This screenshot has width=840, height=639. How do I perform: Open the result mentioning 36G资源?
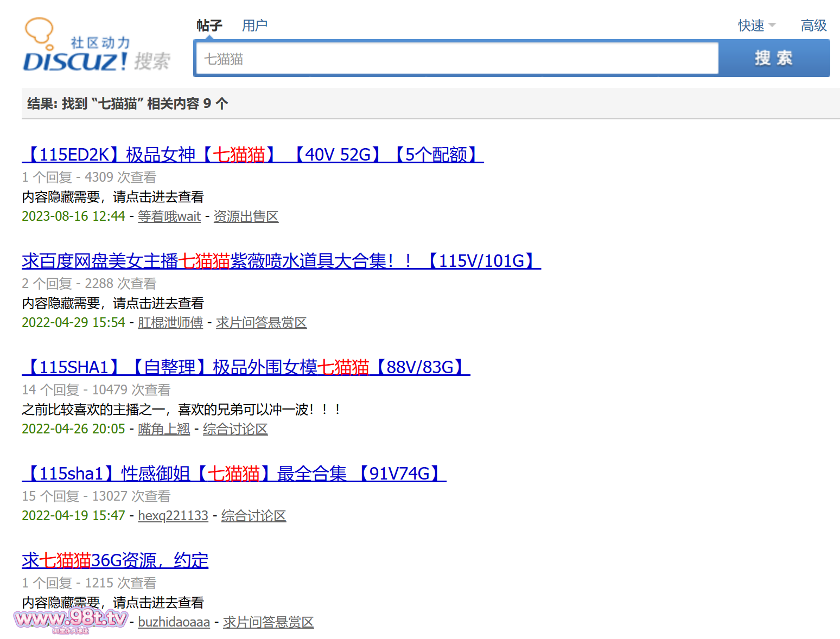[x=115, y=560]
